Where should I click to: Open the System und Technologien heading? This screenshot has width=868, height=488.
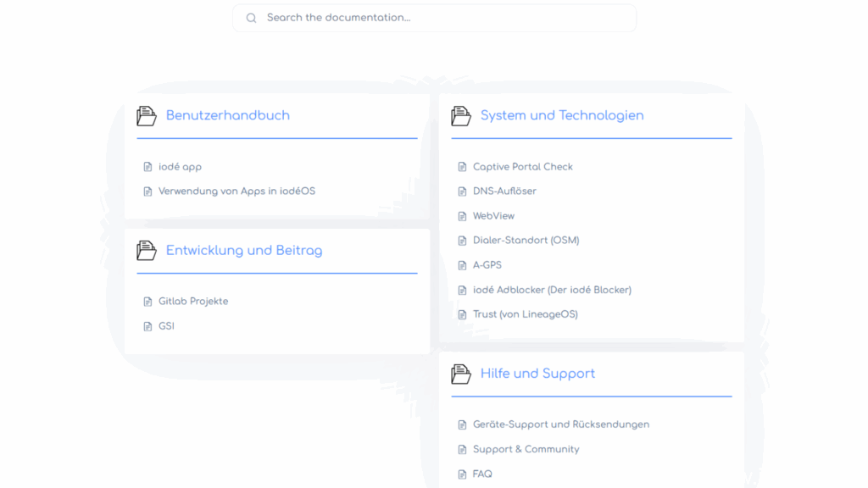562,115
